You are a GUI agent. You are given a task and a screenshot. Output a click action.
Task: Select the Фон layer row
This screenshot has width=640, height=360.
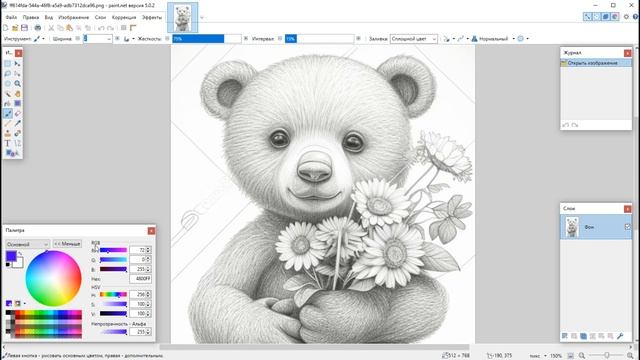596,227
